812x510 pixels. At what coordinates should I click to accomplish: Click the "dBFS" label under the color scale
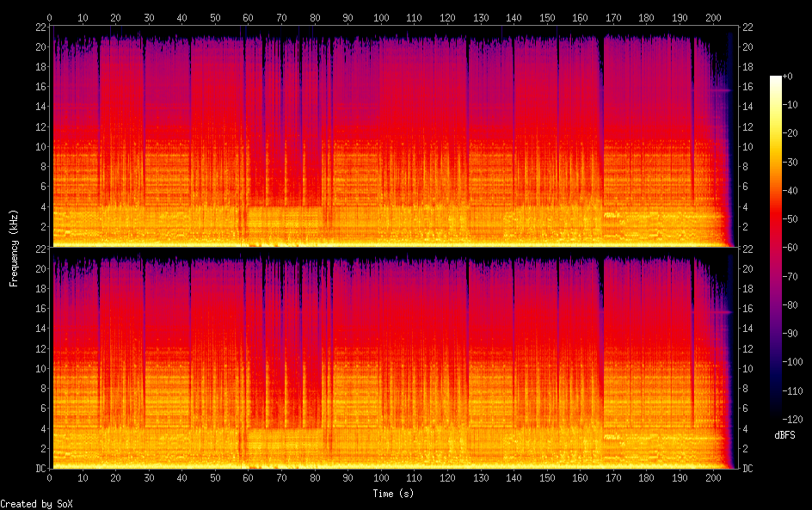(x=784, y=436)
